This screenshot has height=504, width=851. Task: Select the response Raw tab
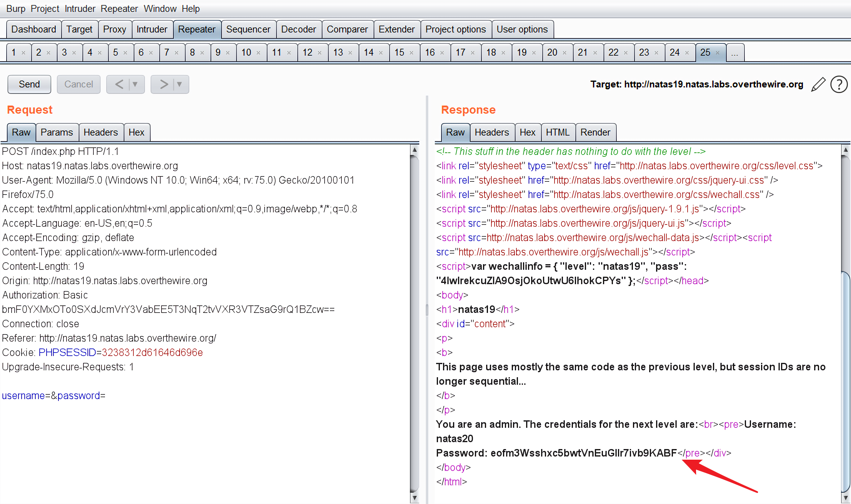coord(455,132)
